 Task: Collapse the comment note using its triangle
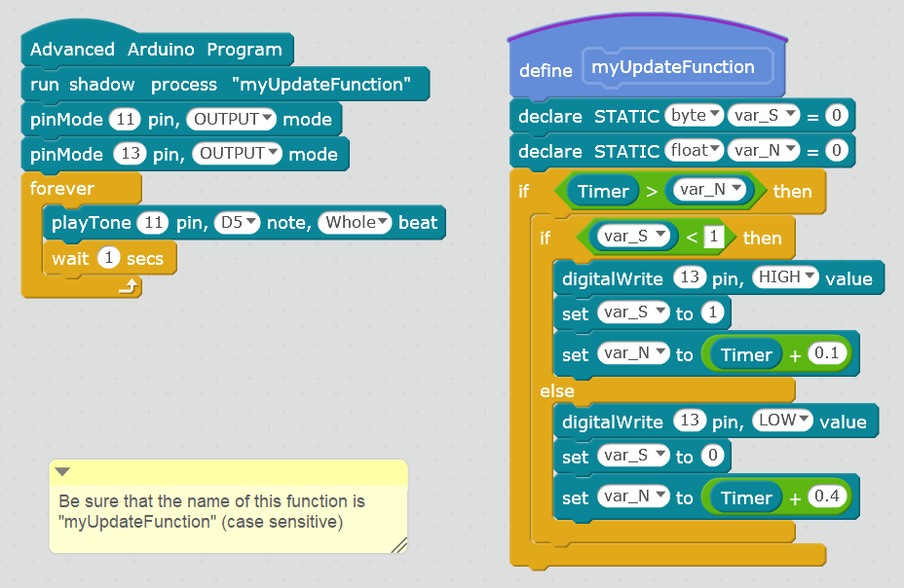click(x=62, y=472)
